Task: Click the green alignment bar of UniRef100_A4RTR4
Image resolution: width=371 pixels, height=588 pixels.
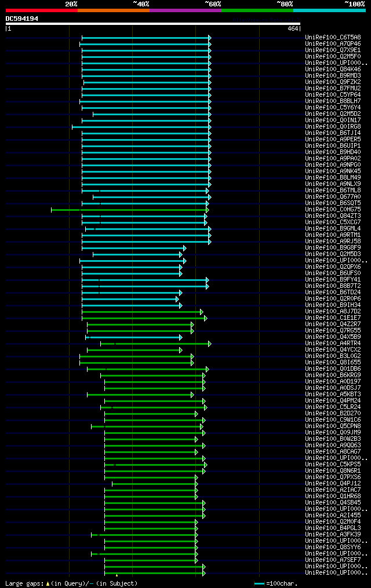Action: click(x=156, y=344)
